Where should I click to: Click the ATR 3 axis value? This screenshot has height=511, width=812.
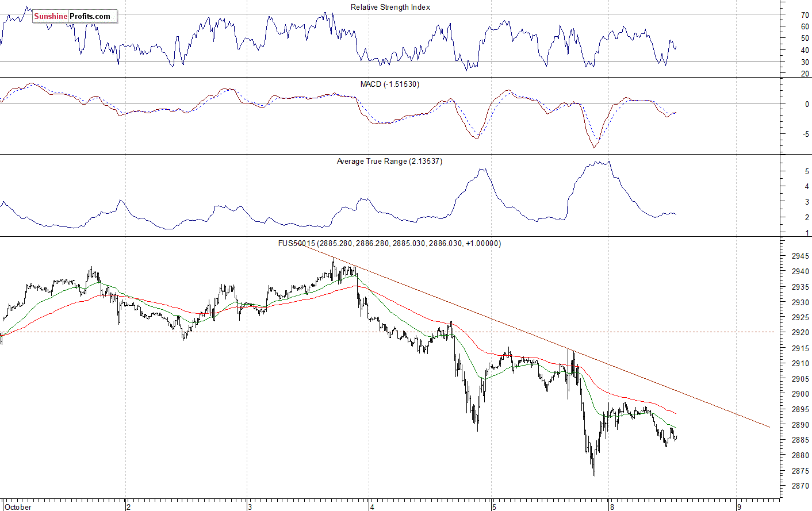(807, 202)
